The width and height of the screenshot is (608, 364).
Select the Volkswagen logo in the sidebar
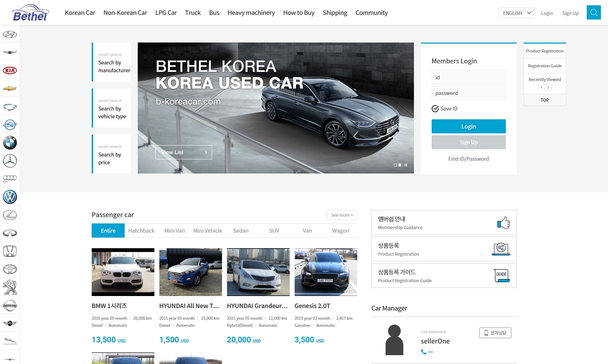tap(10, 197)
